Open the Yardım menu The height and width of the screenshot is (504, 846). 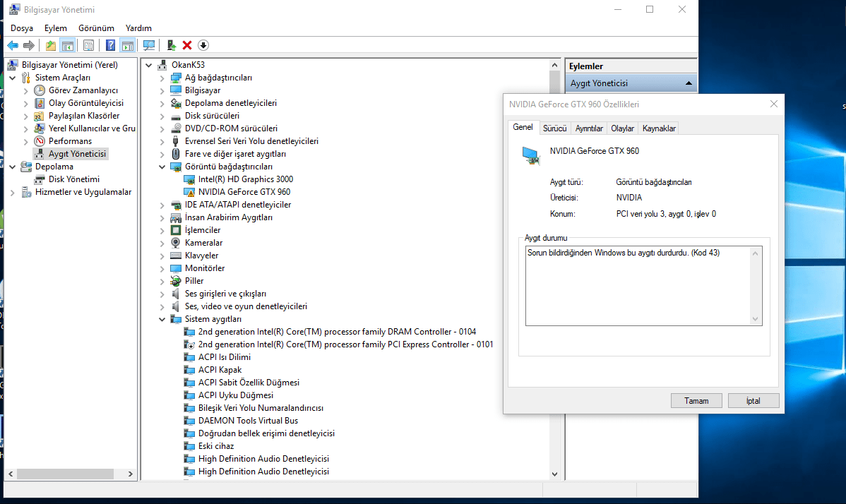pos(138,28)
